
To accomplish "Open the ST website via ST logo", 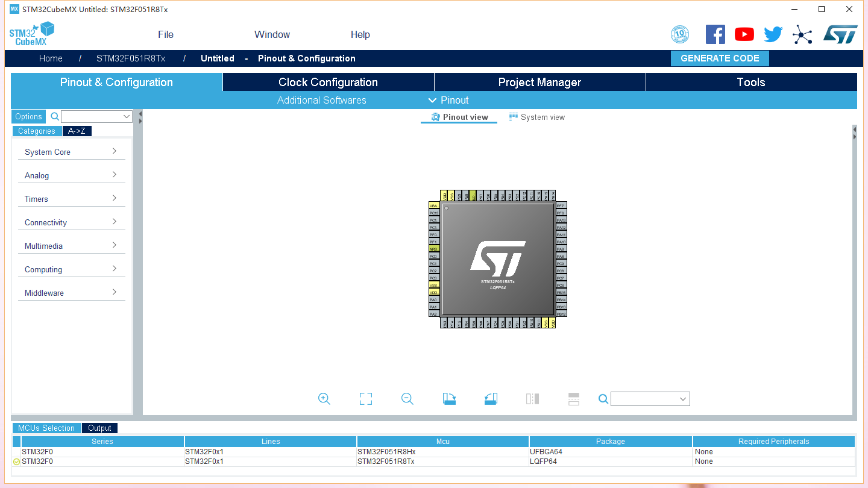I will [840, 34].
